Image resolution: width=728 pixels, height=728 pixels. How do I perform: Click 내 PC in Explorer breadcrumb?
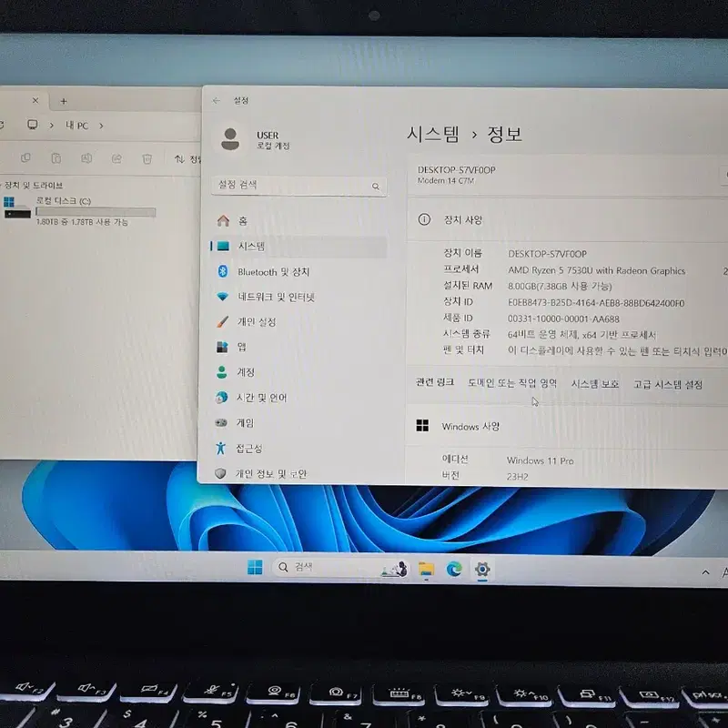(77, 126)
